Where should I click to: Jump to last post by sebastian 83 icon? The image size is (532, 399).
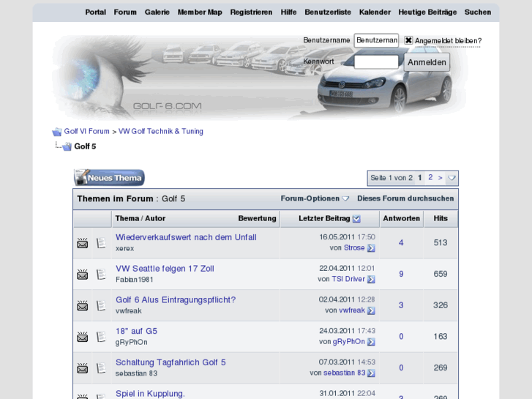tap(371, 373)
